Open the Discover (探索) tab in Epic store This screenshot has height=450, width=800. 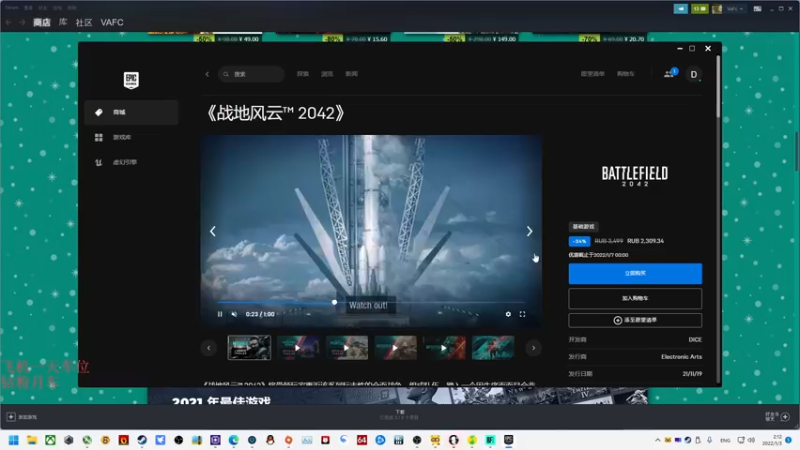pos(303,74)
